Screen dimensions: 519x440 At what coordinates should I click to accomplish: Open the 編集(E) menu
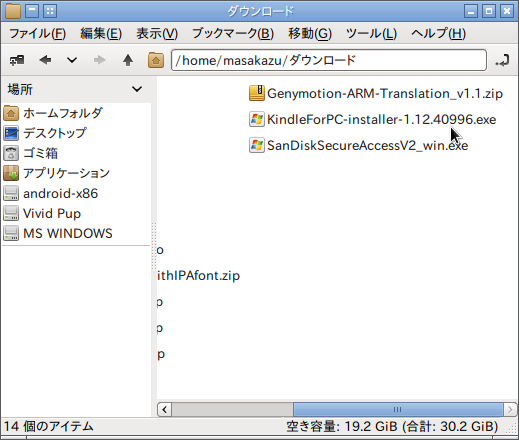pyautogui.click(x=101, y=34)
